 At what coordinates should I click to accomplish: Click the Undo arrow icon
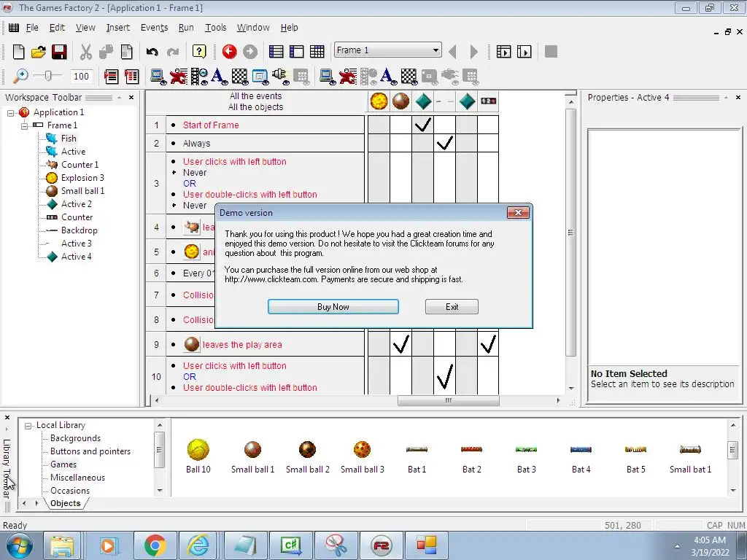tap(152, 52)
